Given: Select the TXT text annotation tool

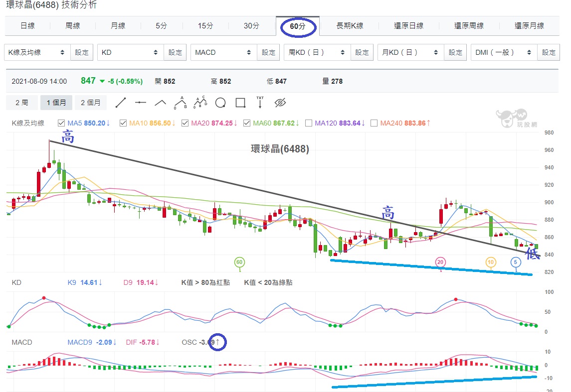Looking at the screenshot, I should point(260,103).
